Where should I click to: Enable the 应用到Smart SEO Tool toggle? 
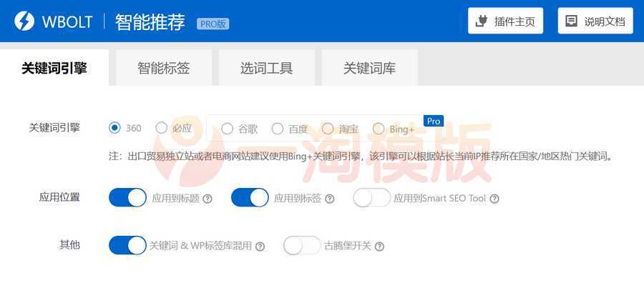pos(371,198)
